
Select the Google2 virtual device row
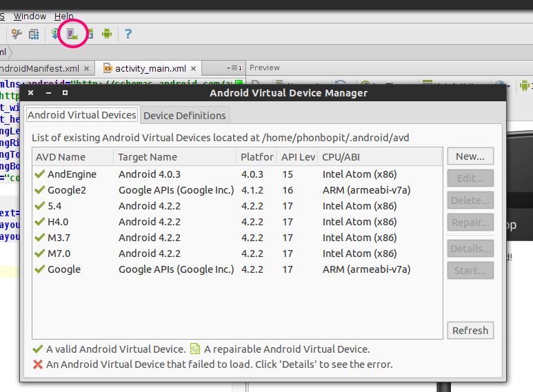(x=237, y=190)
